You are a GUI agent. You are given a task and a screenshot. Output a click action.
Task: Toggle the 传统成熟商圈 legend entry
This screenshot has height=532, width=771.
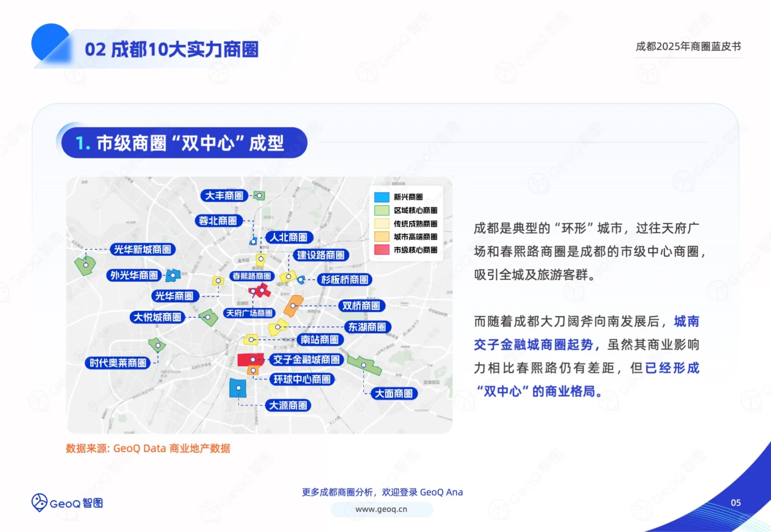coord(407,223)
